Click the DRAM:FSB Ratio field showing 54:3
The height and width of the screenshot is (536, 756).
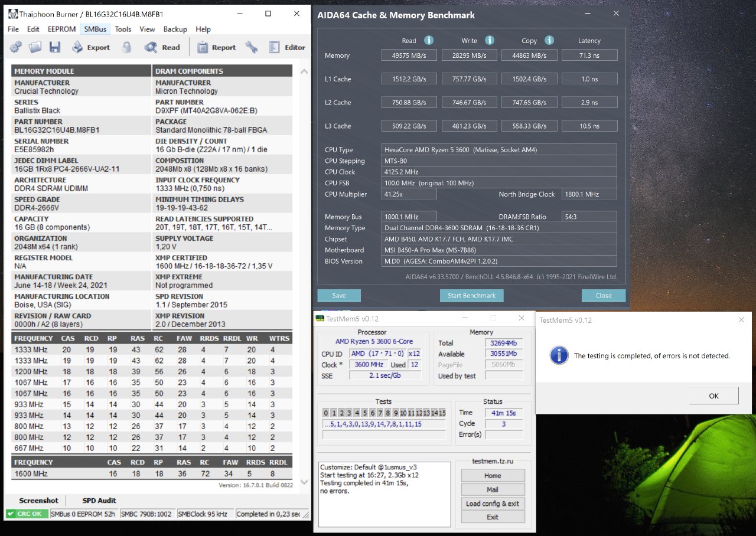589,217
